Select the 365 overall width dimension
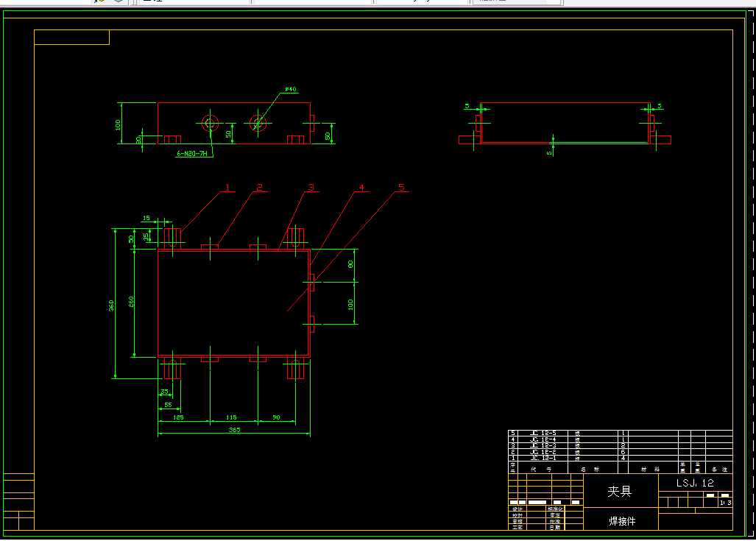This screenshot has height=541, width=756. point(234,430)
